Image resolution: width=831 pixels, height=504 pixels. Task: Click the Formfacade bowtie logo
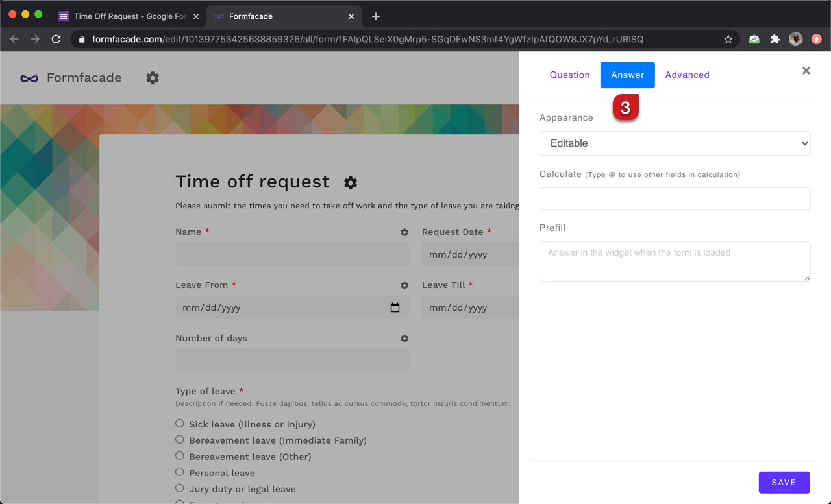(29, 77)
